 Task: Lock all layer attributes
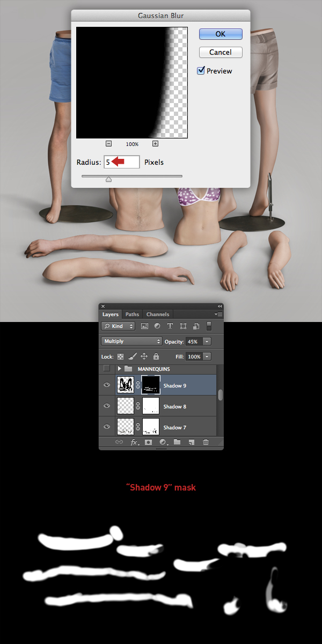coord(156,356)
